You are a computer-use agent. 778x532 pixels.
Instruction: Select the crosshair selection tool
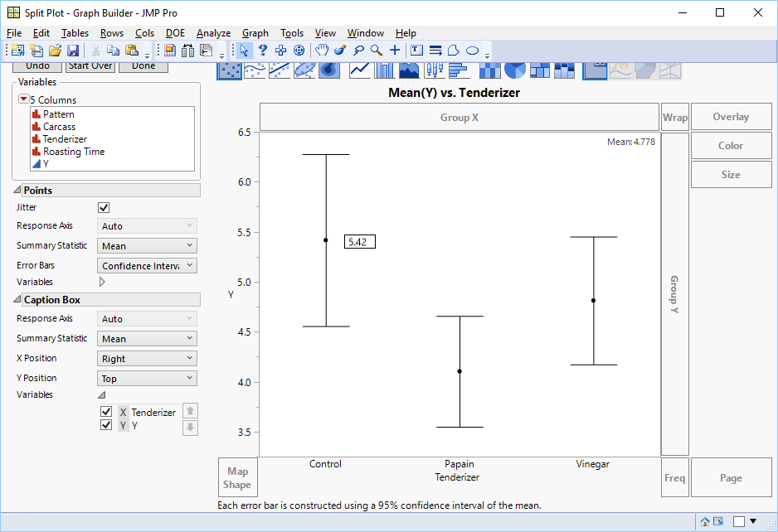(281, 50)
